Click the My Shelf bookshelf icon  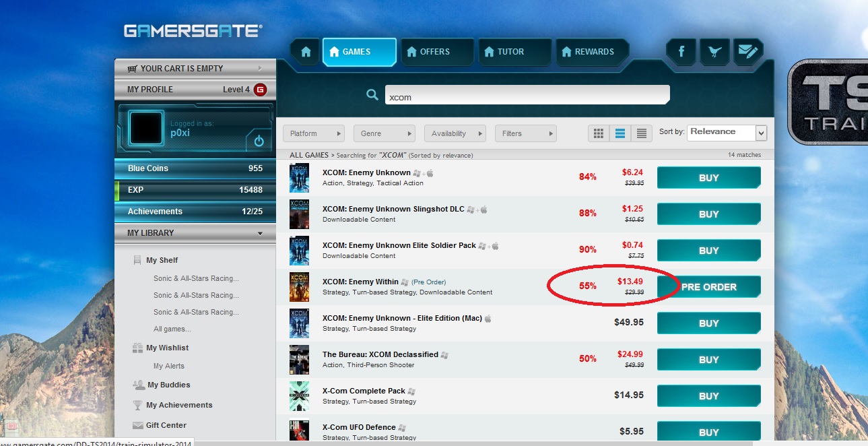(137, 260)
